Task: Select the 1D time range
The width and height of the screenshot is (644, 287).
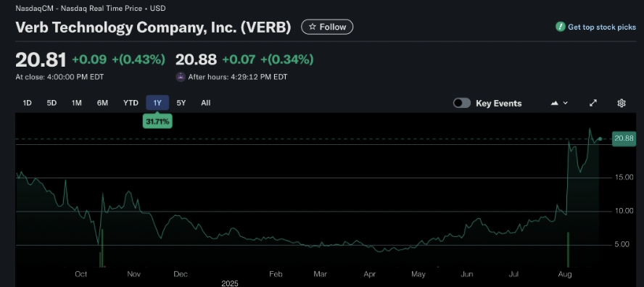Action: pos(27,103)
